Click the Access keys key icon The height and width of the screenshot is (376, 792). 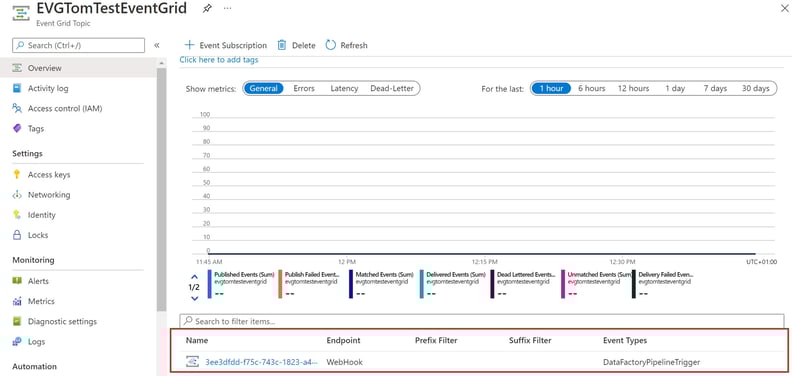(x=17, y=174)
